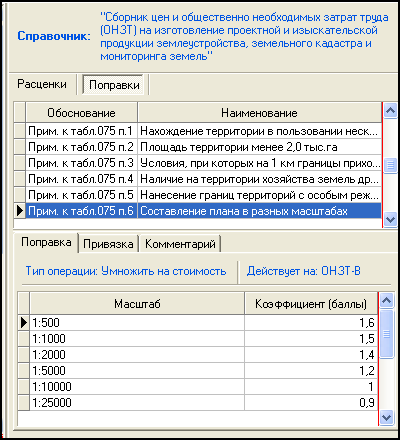Click row selector beside 1:25000
Screen dimensions: 400x440
point(24,403)
